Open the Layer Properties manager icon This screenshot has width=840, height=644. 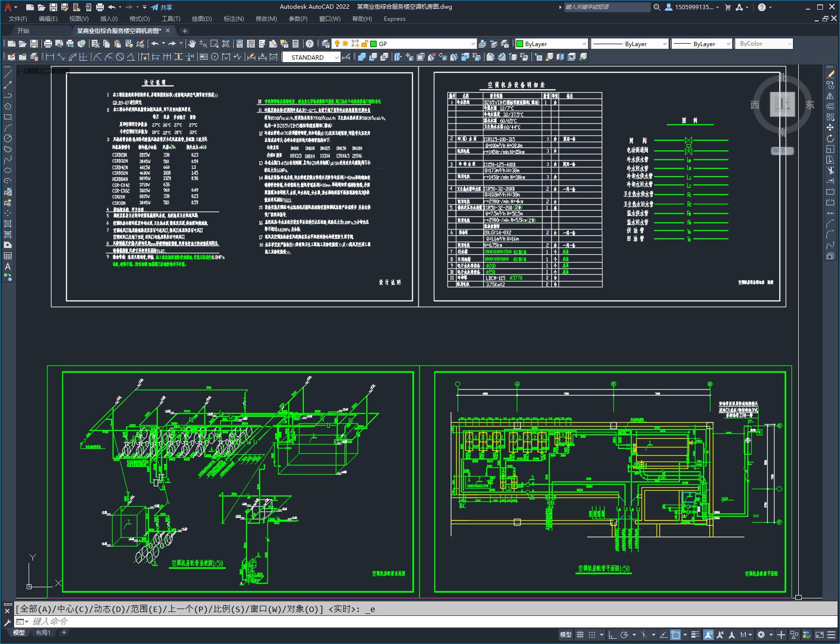tap(326, 44)
